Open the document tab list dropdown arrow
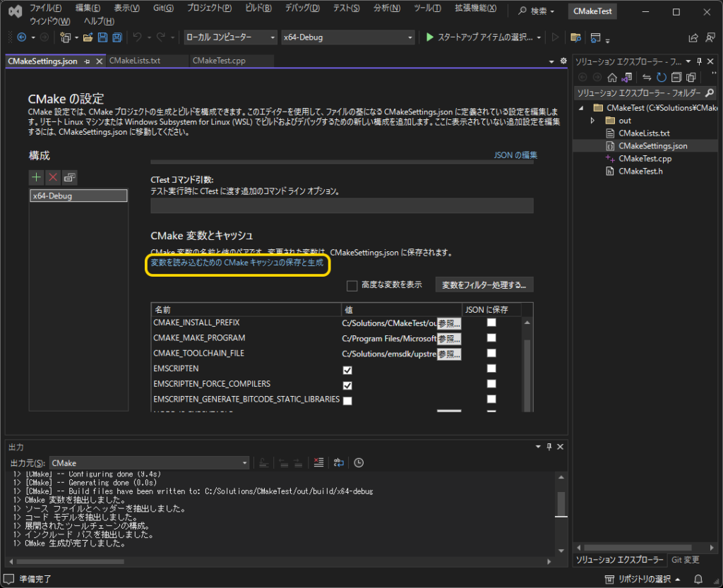This screenshot has width=723, height=588. [551, 61]
